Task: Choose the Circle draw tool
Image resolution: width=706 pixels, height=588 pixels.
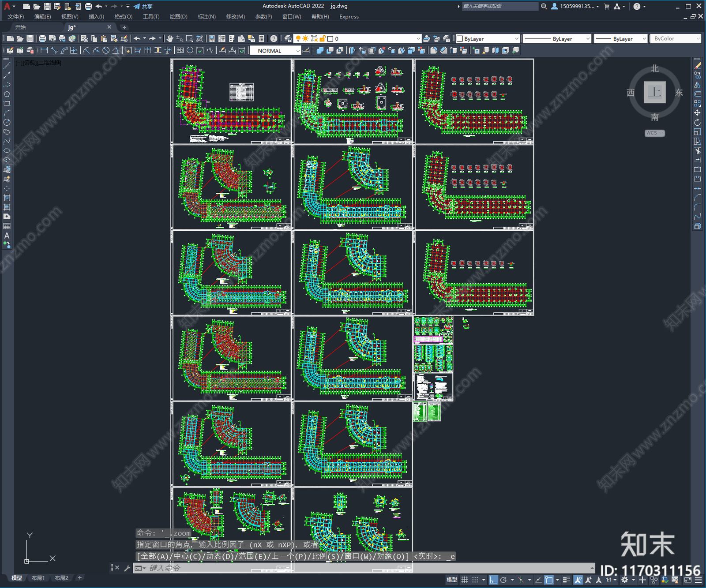Action: click(x=7, y=122)
